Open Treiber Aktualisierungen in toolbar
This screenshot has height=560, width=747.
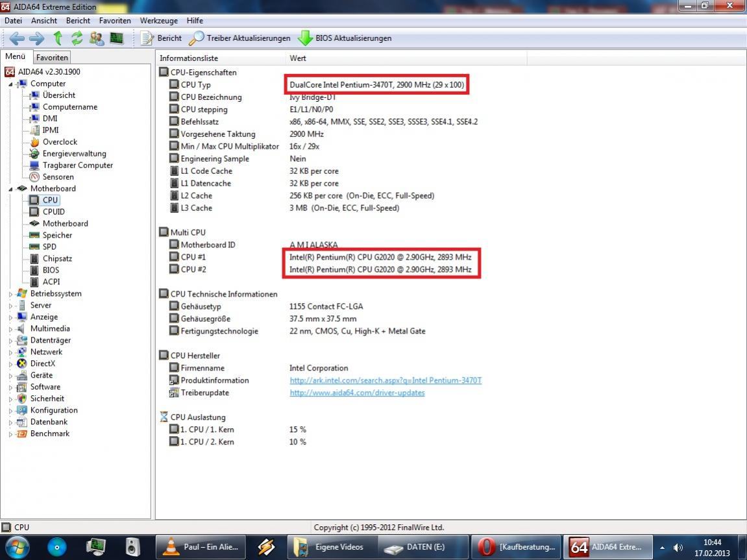click(239, 38)
